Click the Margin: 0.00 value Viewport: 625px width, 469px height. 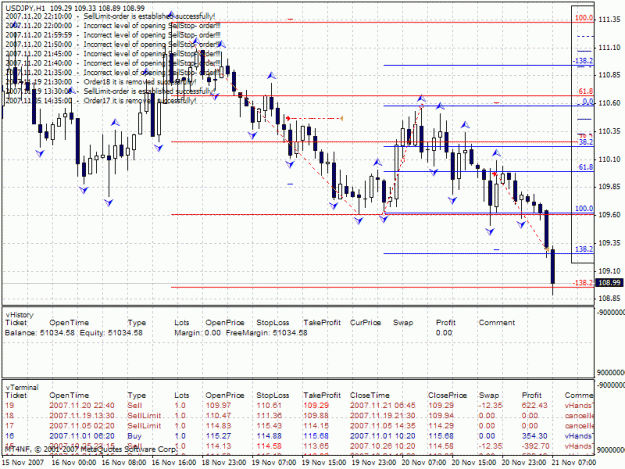pyautogui.click(x=197, y=333)
